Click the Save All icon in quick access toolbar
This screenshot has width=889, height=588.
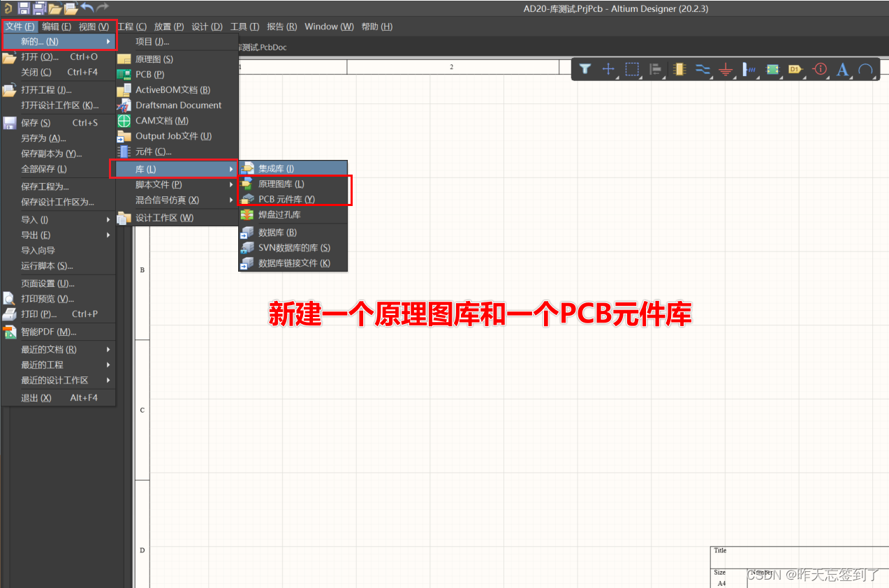pos(40,8)
